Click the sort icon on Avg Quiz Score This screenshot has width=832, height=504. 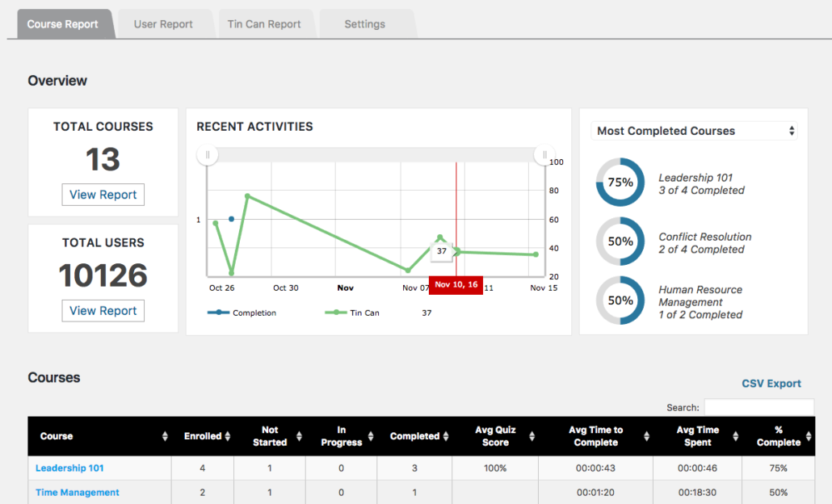pos(532,436)
